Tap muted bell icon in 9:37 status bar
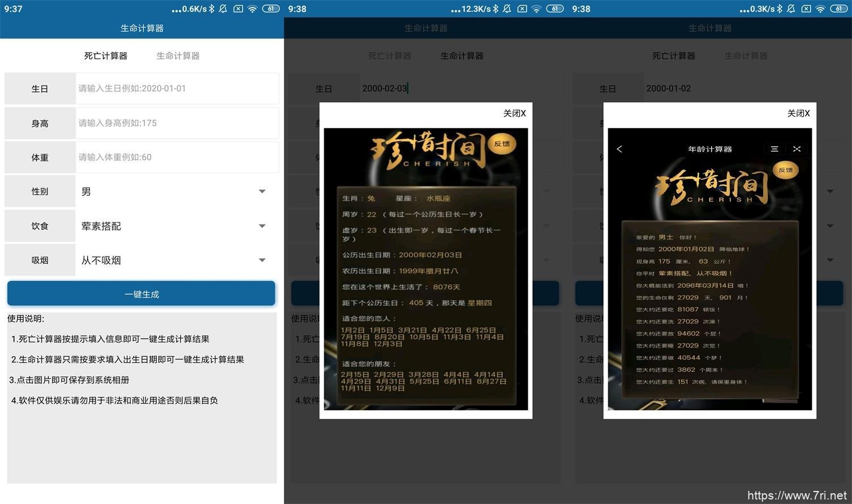The width and height of the screenshot is (852, 504). point(223,9)
